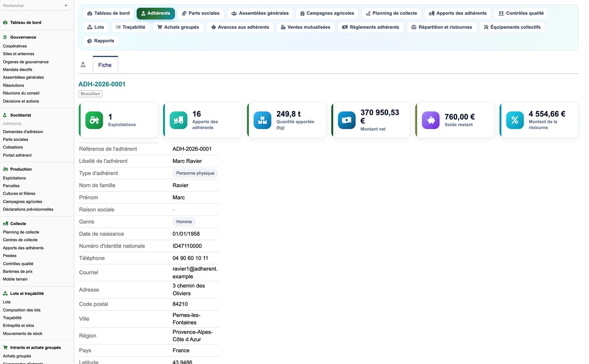The height and width of the screenshot is (364, 589).
Task: Open the Traçabilité top tab
Action: (130, 27)
